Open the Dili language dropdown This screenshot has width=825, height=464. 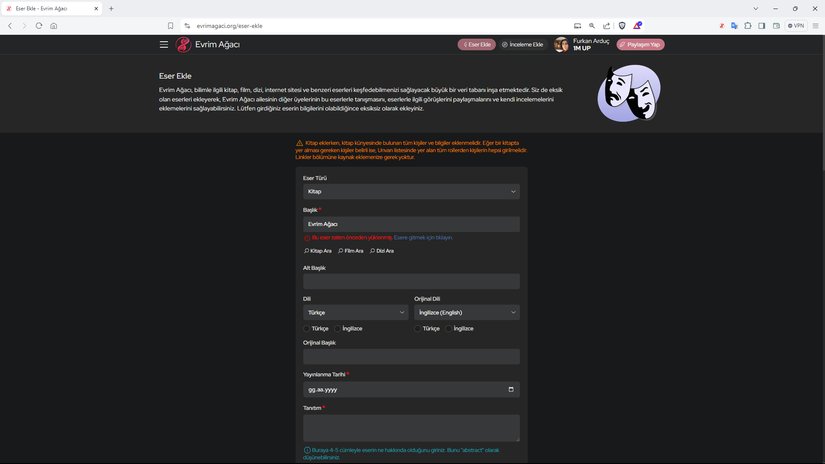click(355, 312)
